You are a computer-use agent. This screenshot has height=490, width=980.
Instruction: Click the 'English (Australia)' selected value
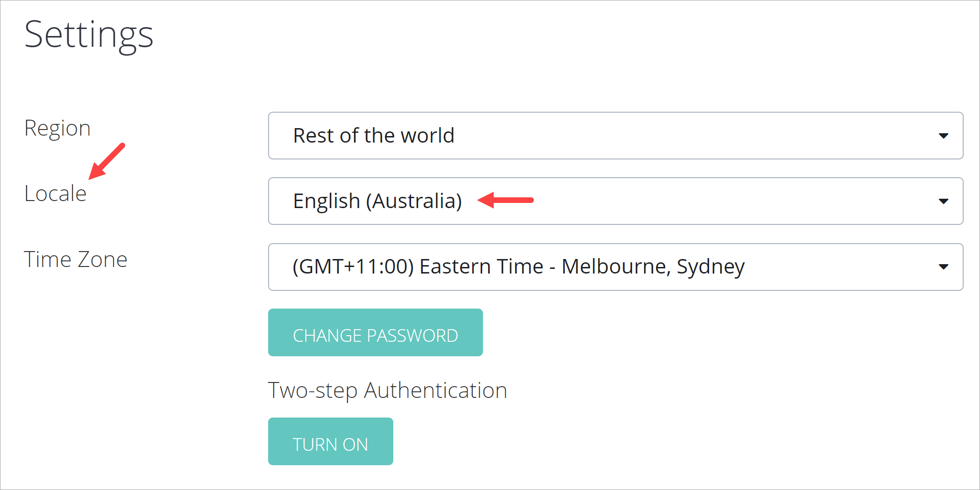tap(377, 201)
